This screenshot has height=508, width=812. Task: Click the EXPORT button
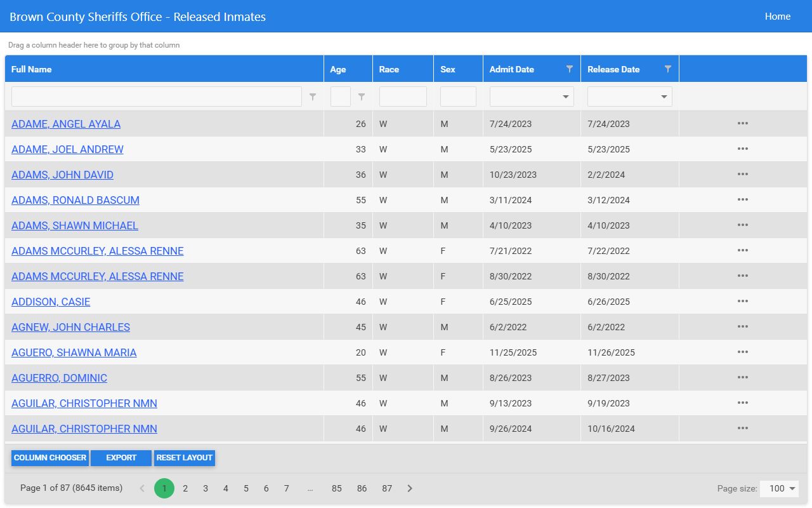(121, 458)
